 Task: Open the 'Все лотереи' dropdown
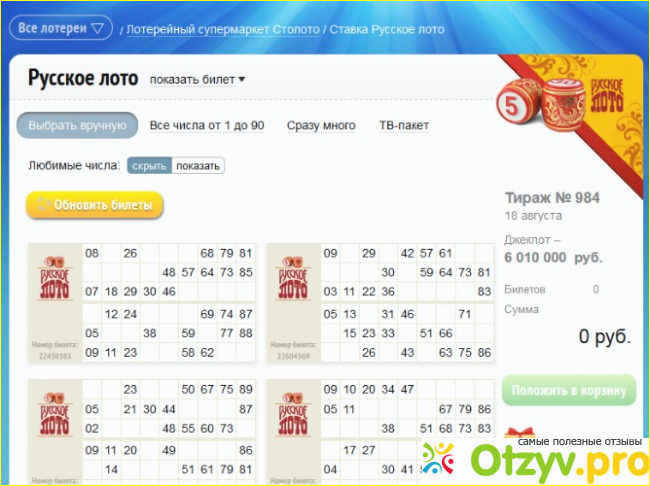click(x=61, y=28)
